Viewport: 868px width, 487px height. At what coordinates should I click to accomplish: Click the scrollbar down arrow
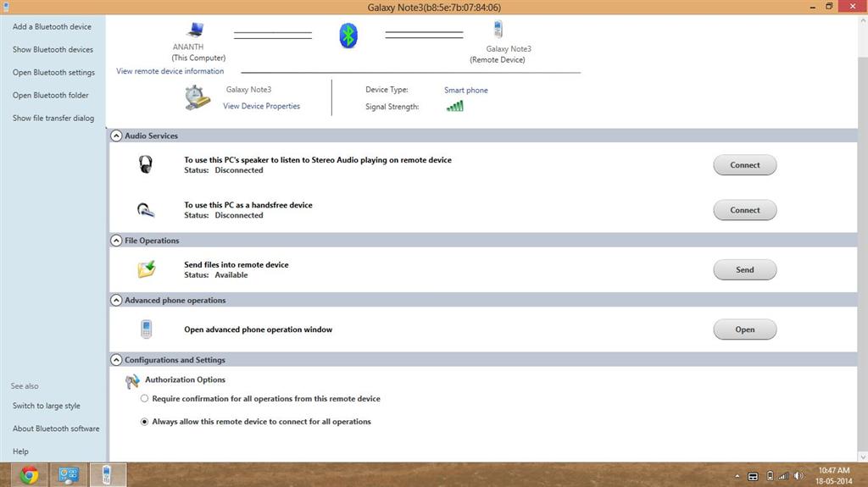(x=862, y=457)
